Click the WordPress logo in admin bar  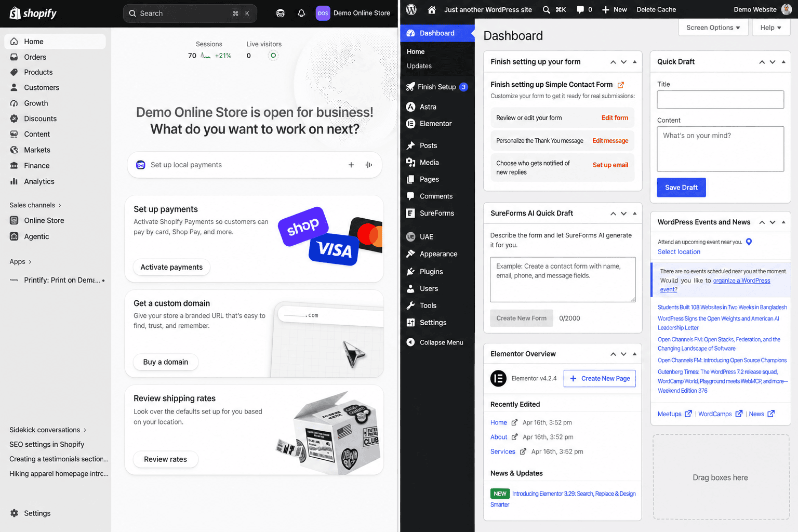click(411, 9)
